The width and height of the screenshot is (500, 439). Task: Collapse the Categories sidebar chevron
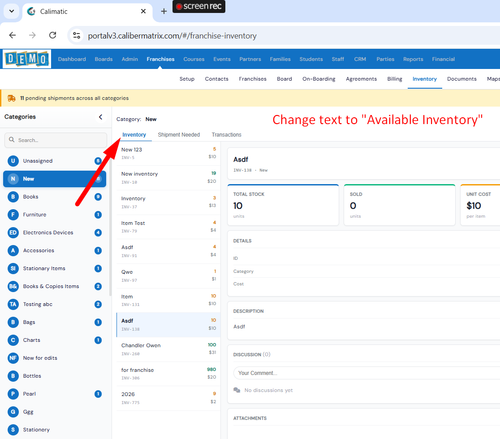point(100,117)
